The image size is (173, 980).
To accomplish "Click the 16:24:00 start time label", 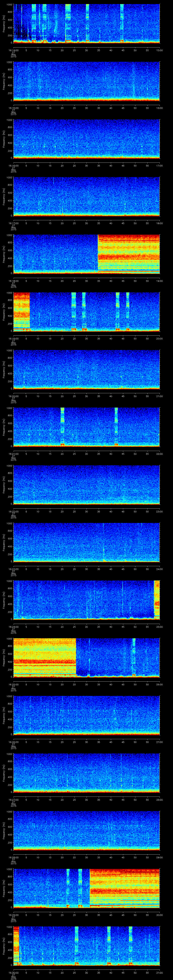I will tap(13, 627).
